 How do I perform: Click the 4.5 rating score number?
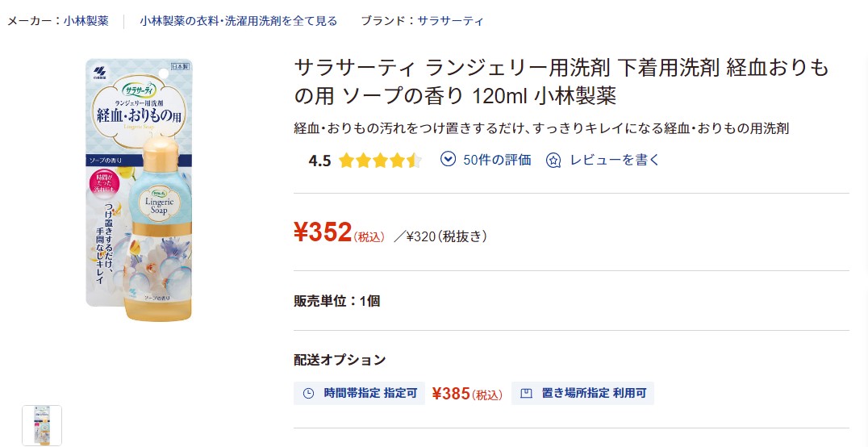click(x=319, y=161)
